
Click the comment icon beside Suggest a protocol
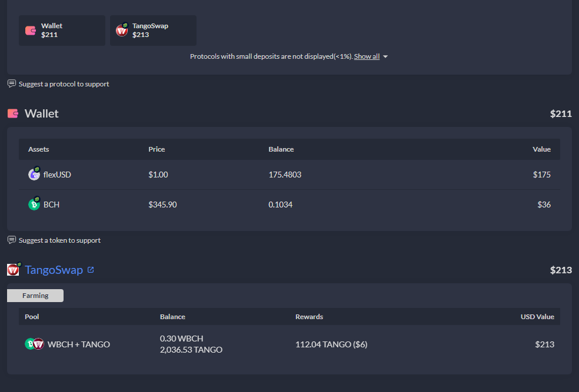tap(12, 83)
